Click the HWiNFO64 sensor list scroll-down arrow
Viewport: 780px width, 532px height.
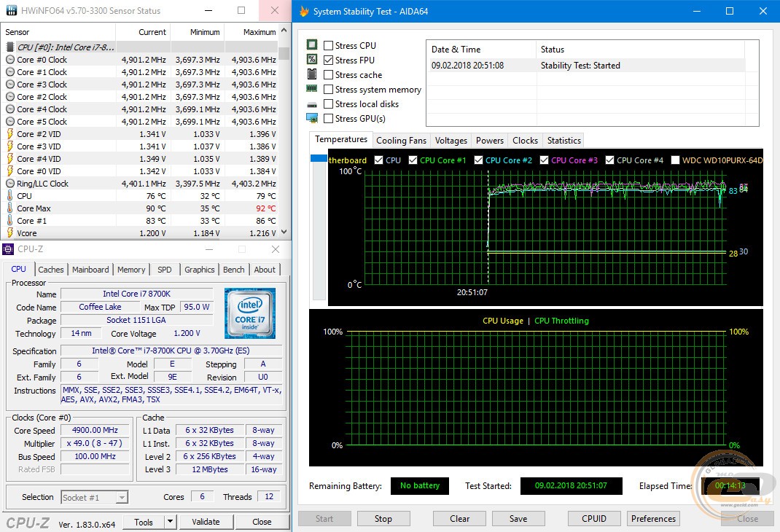pyautogui.click(x=284, y=232)
